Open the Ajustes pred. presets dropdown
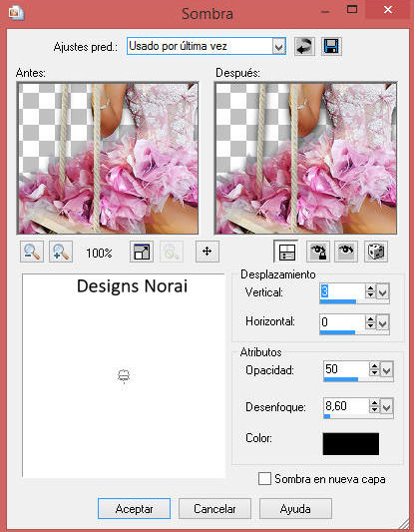Viewport: 414px width, 532px height. (x=278, y=46)
